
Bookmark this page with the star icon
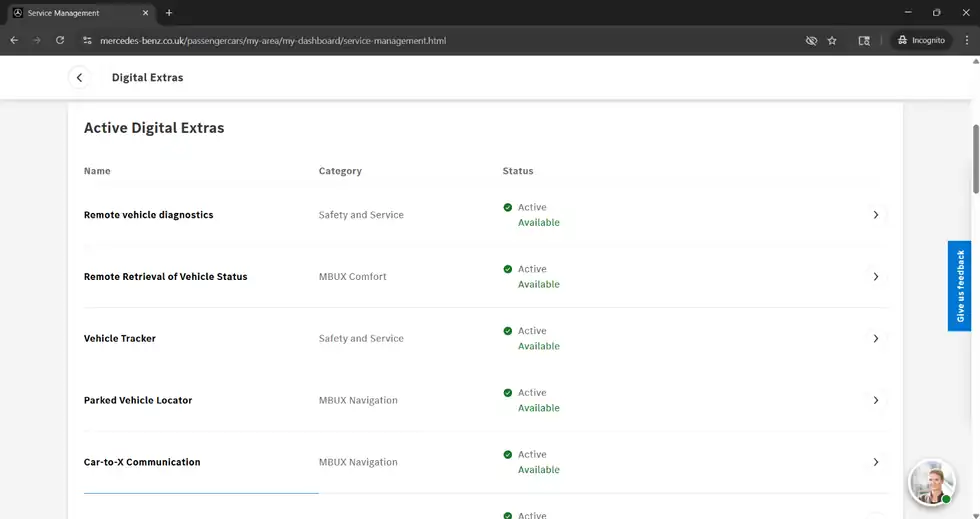click(832, 41)
